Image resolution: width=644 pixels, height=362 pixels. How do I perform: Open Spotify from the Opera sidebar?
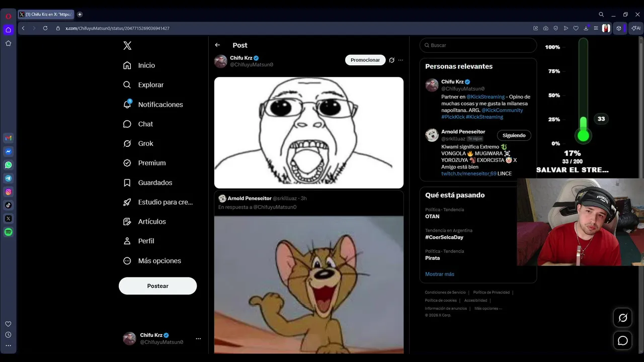(x=8, y=232)
